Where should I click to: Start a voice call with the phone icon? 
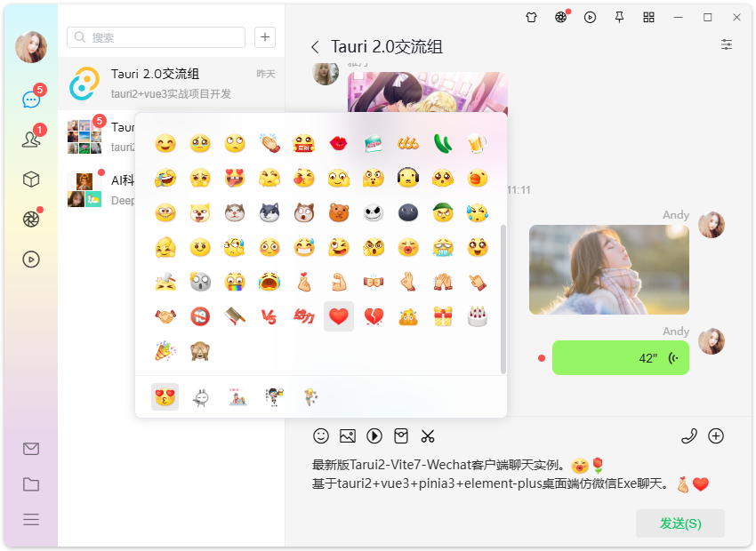point(689,436)
